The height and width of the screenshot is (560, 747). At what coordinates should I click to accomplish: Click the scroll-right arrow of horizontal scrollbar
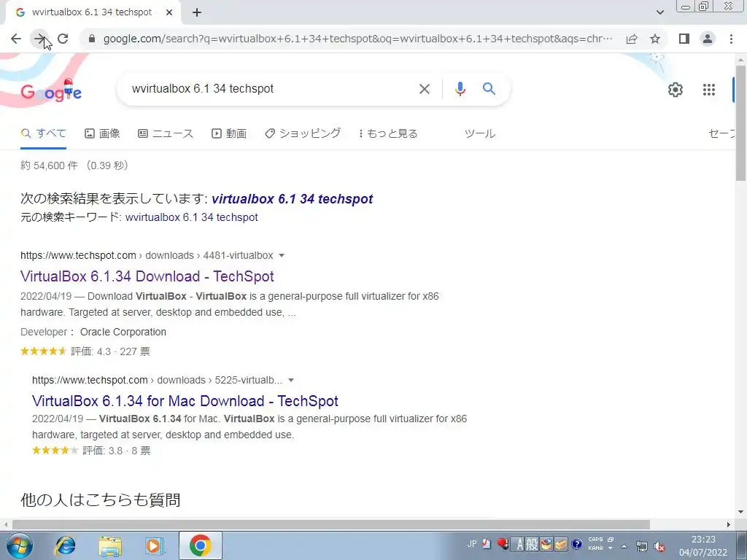728,524
